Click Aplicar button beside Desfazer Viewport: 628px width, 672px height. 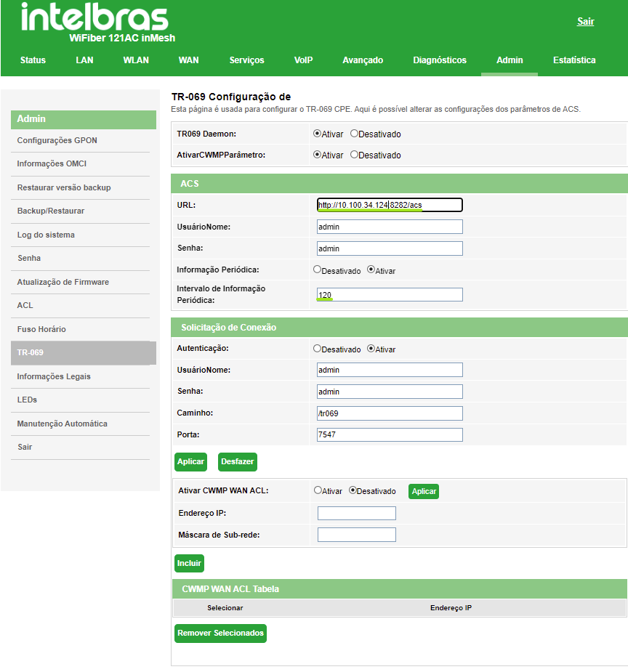(x=190, y=462)
